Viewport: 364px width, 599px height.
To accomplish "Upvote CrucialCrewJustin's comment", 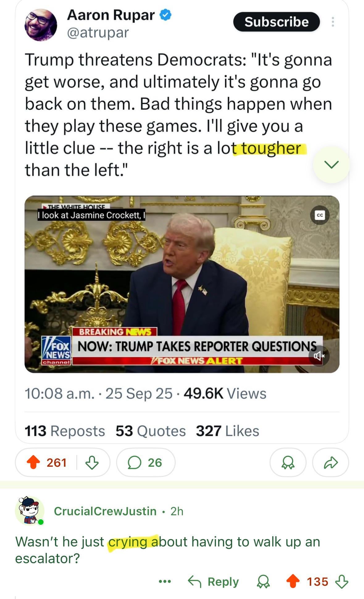I will click(x=293, y=581).
